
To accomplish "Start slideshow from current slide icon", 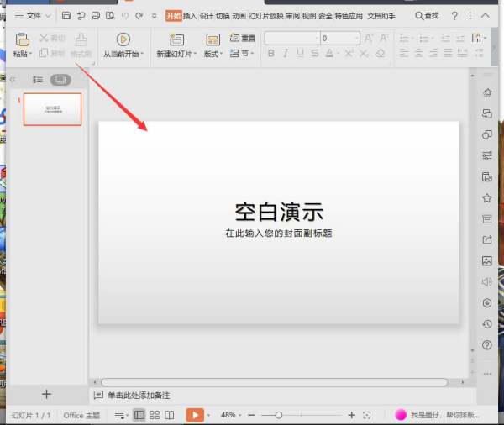I will [x=123, y=39].
